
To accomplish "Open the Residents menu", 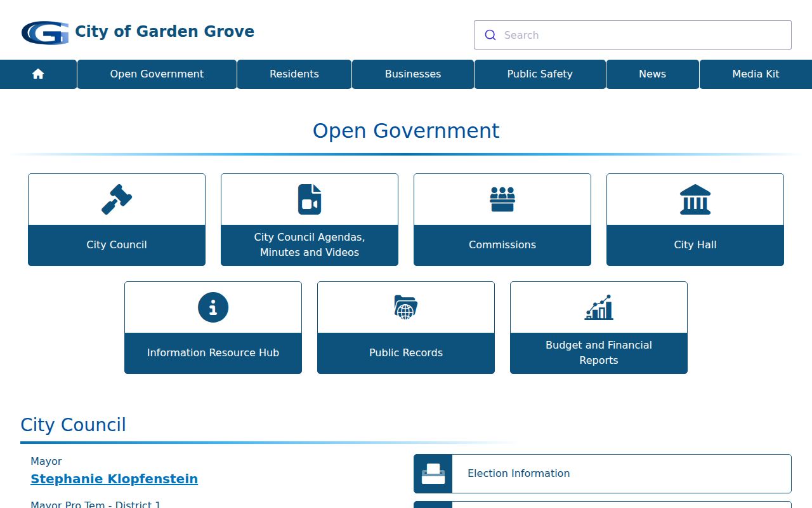I will pos(294,74).
